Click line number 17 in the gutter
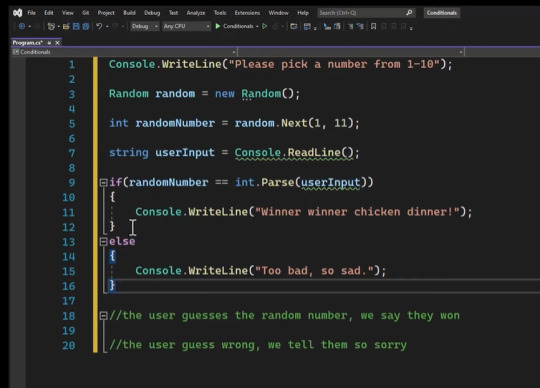Image resolution: width=540 pixels, height=388 pixels. tap(69, 301)
